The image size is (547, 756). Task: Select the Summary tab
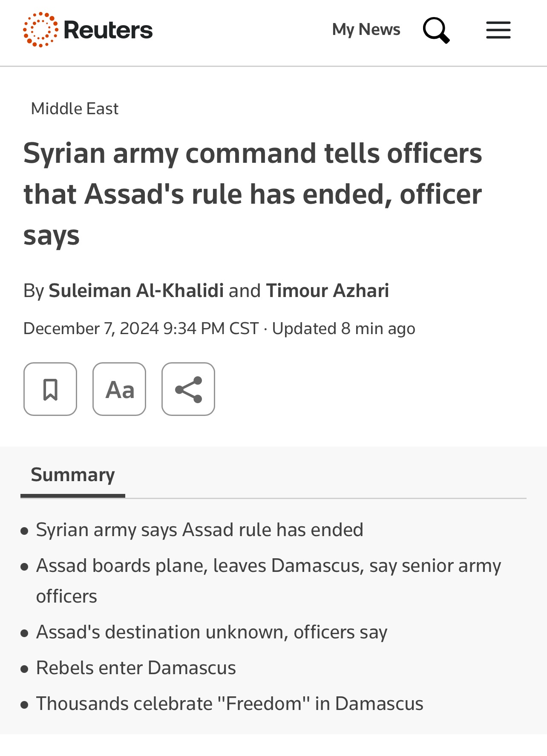73,475
